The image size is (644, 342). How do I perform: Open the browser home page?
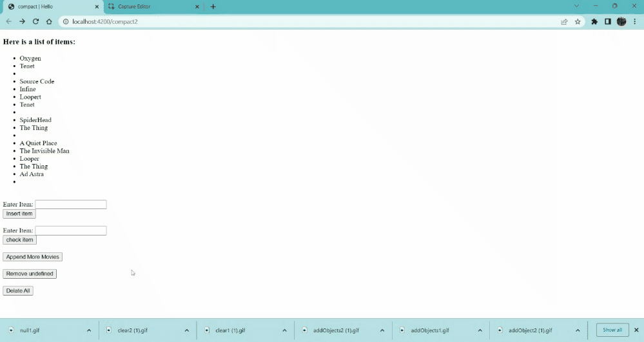pos(49,21)
